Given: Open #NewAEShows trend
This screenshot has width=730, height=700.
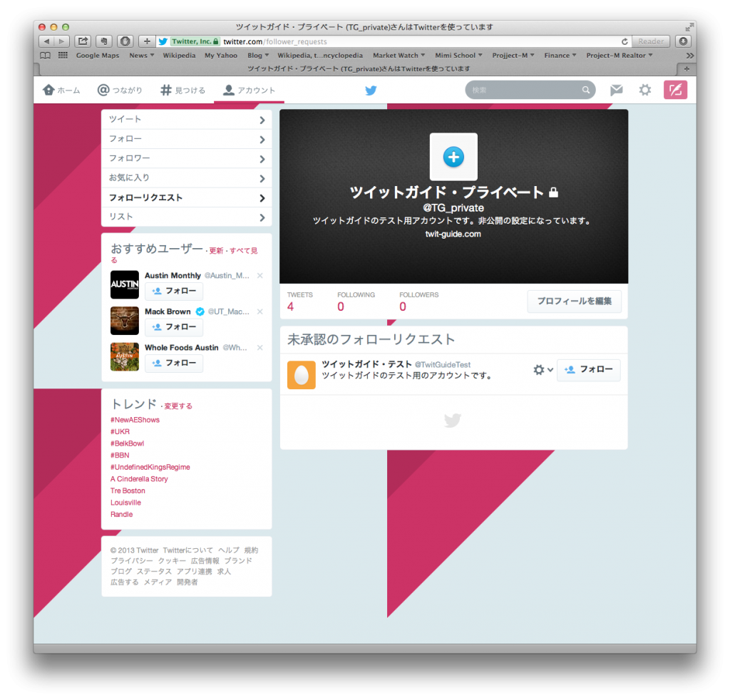Looking at the screenshot, I should coord(135,420).
